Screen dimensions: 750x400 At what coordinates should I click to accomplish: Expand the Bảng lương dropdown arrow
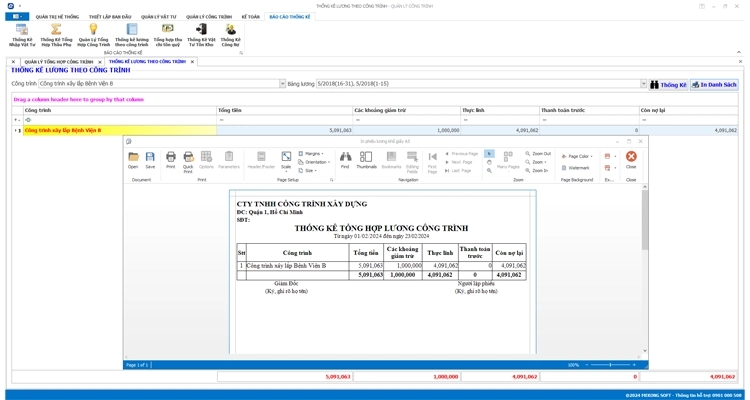pos(643,85)
